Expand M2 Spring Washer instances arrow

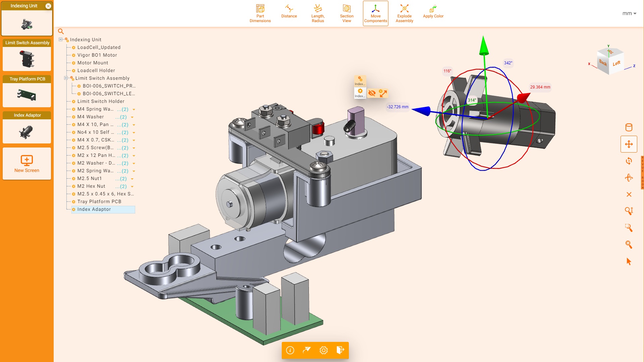(x=134, y=171)
